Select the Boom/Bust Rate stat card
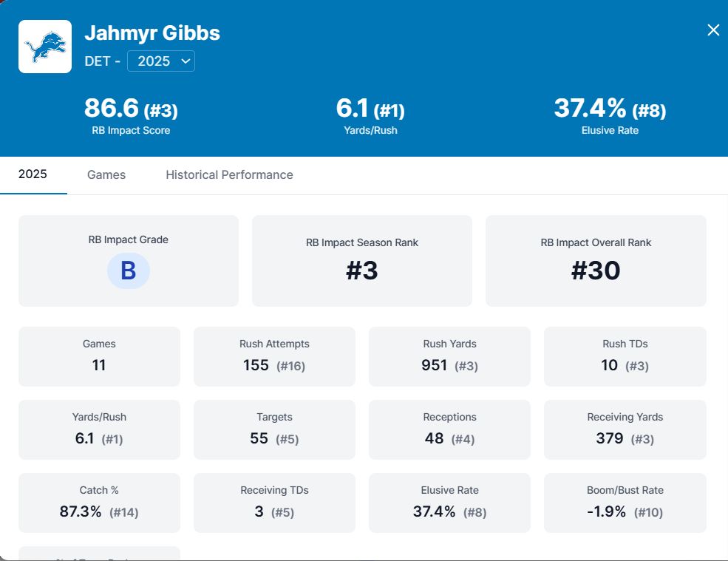The height and width of the screenshot is (561, 728). pos(625,503)
